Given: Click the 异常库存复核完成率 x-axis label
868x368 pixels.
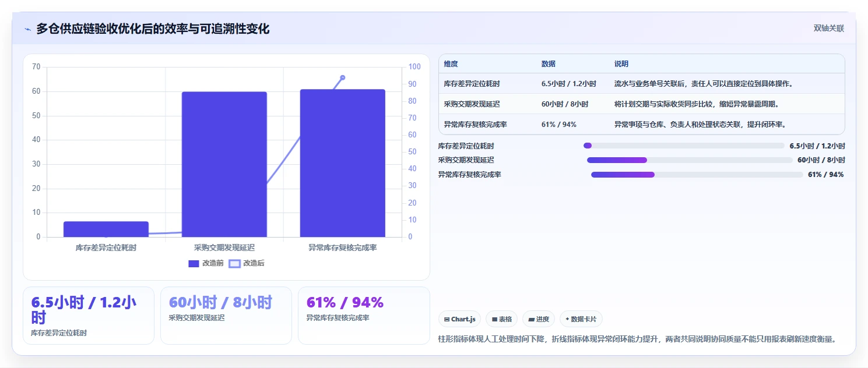Looking at the screenshot, I should click(x=343, y=247).
